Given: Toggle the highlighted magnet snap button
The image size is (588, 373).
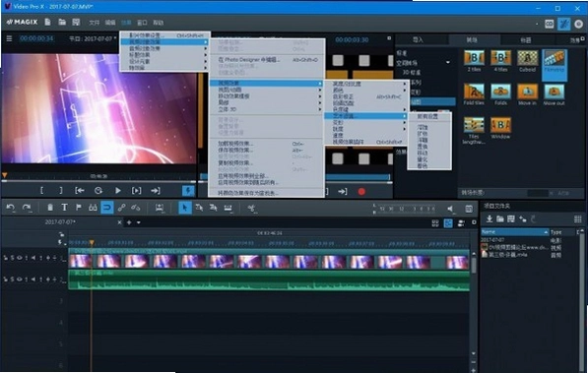Looking at the screenshot, I should click(107, 208).
